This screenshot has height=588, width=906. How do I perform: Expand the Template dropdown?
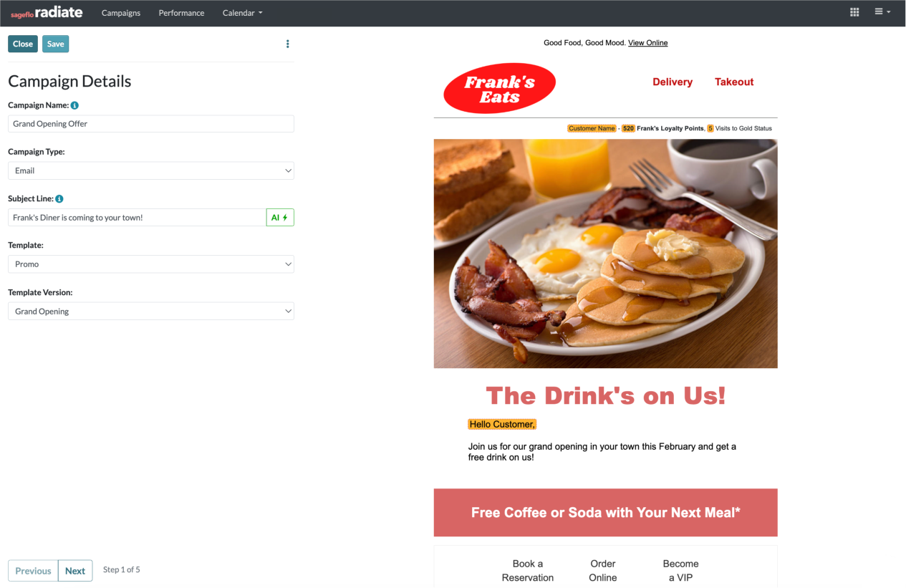tap(151, 264)
